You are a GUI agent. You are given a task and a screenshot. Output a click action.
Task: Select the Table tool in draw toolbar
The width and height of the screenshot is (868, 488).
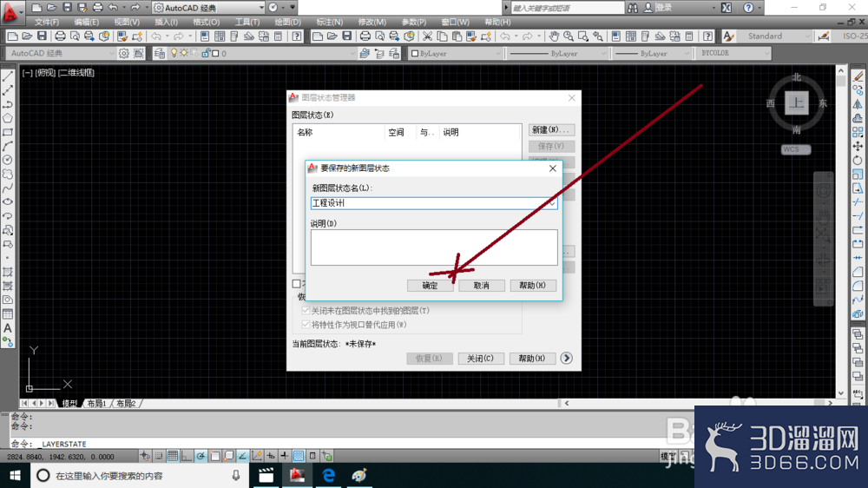click(x=8, y=314)
